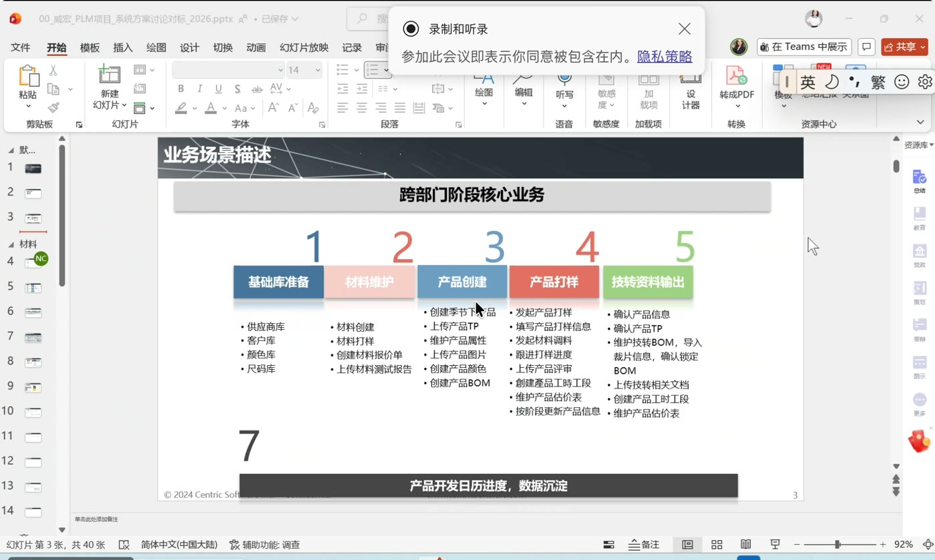
Task: Click the Cut scissors icon
Action: (x=53, y=70)
